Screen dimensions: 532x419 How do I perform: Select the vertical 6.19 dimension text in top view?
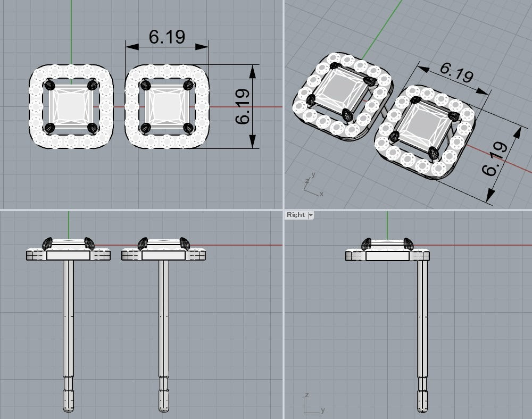coord(243,106)
